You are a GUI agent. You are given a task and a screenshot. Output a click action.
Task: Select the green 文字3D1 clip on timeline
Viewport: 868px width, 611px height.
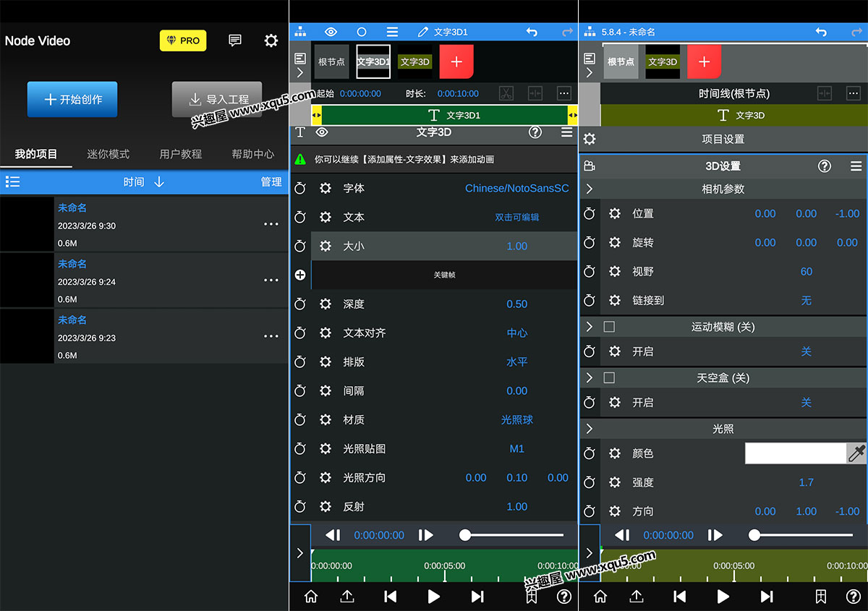[x=445, y=115]
